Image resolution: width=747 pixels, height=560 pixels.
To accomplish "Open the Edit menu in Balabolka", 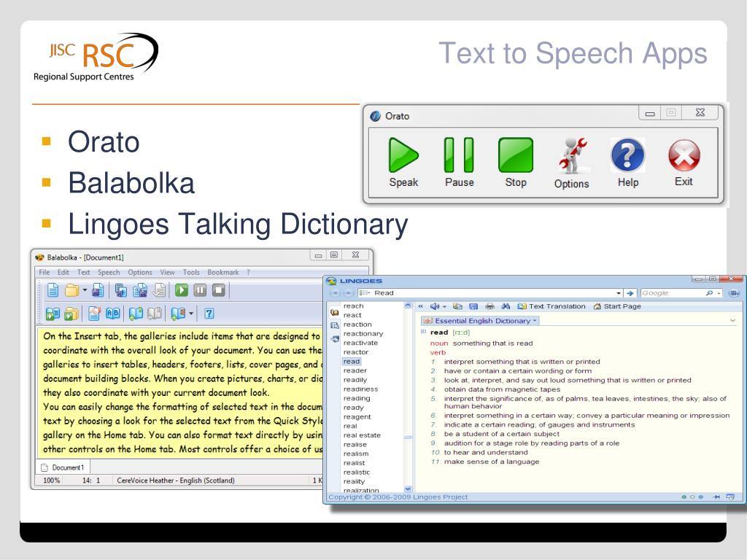I will [x=63, y=273].
